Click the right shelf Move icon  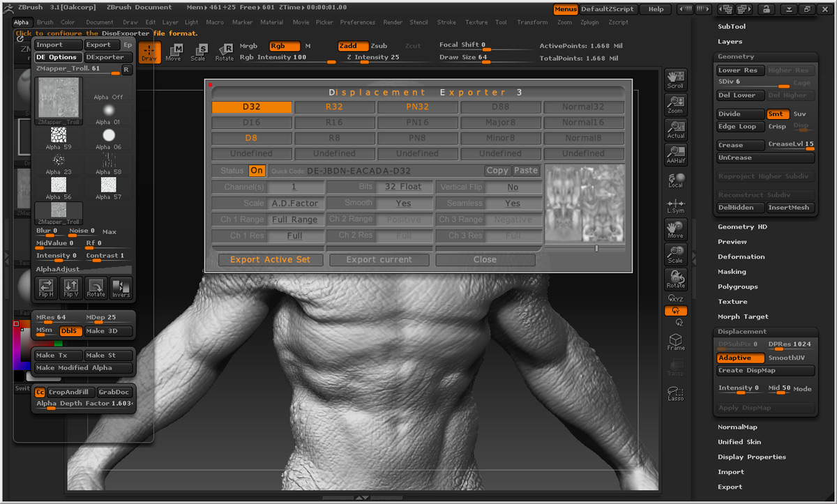pyautogui.click(x=675, y=229)
